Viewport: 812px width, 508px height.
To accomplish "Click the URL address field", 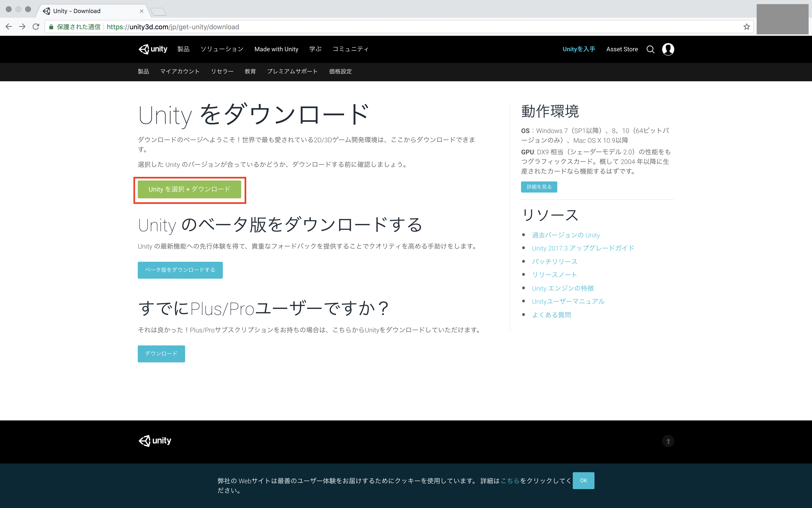I will click(x=399, y=27).
